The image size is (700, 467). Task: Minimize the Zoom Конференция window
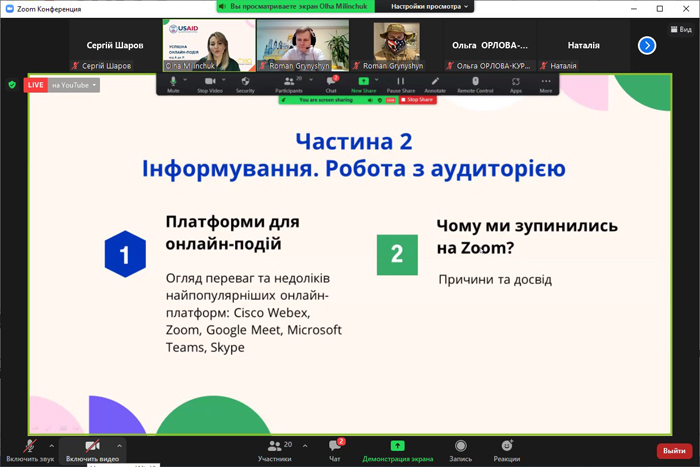634,8
